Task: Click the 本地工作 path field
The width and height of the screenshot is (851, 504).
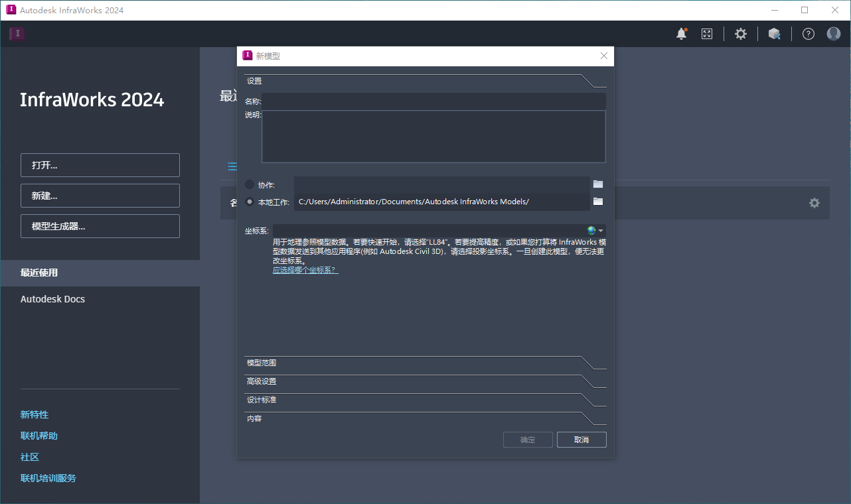Action: pyautogui.click(x=442, y=202)
